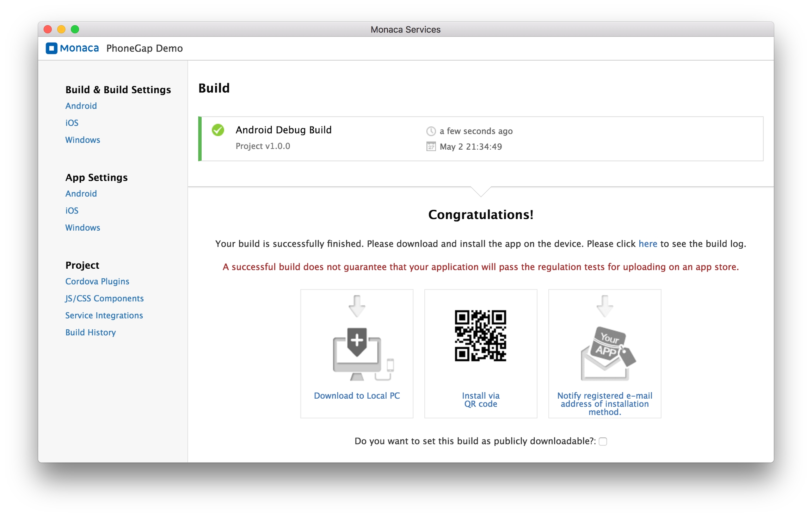This screenshot has height=517, width=812.
Task: Open iOS under App Settings
Action: [72, 210]
